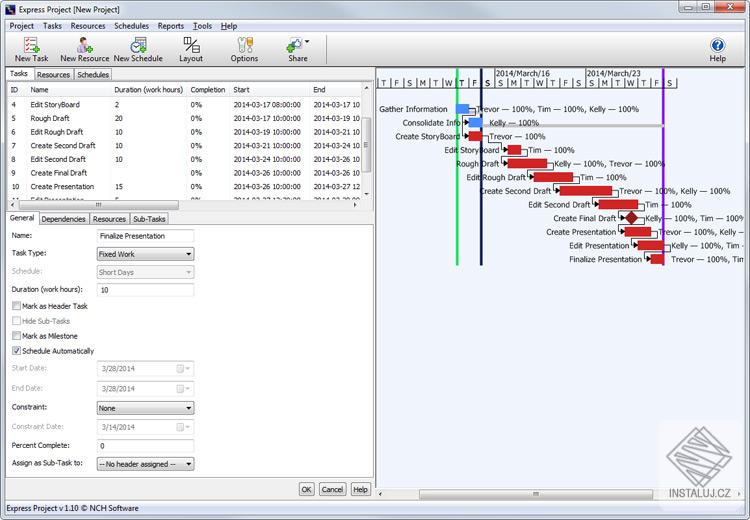Open the Schedules menu
The height and width of the screenshot is (520, 750).
click(132, 26)
